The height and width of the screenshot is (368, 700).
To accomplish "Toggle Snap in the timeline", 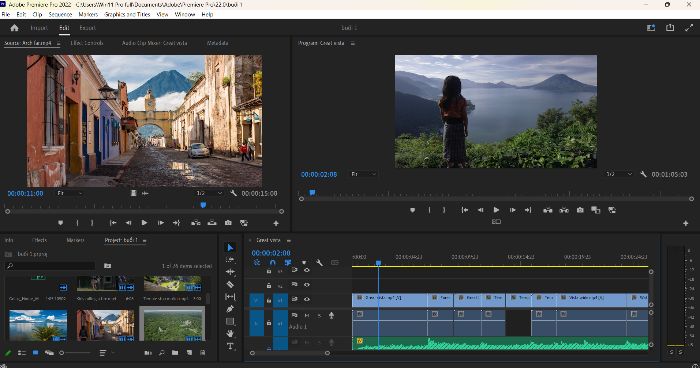I will (272, 263).
